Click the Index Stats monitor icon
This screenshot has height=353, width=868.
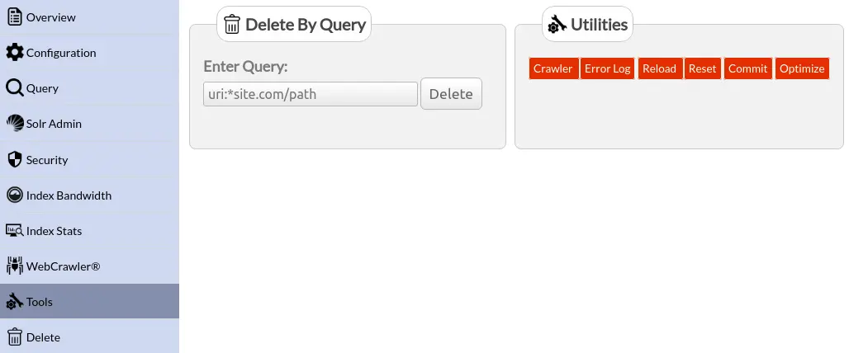tap(14, 231)
